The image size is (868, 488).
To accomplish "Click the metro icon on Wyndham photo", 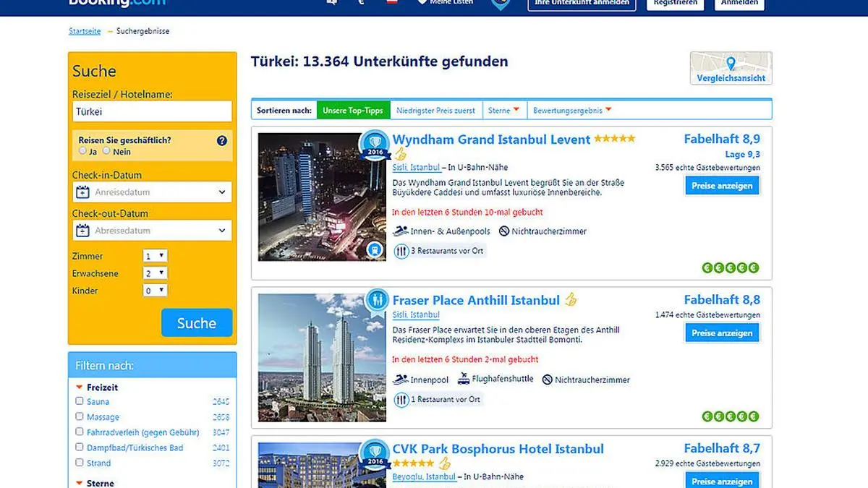I will 375,249.
